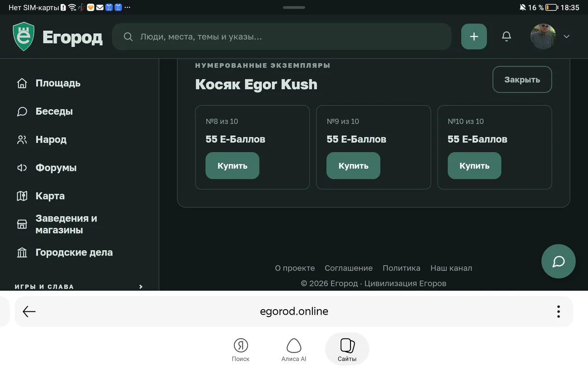
Task: Click the search magnifier icon
Action: 128,37
